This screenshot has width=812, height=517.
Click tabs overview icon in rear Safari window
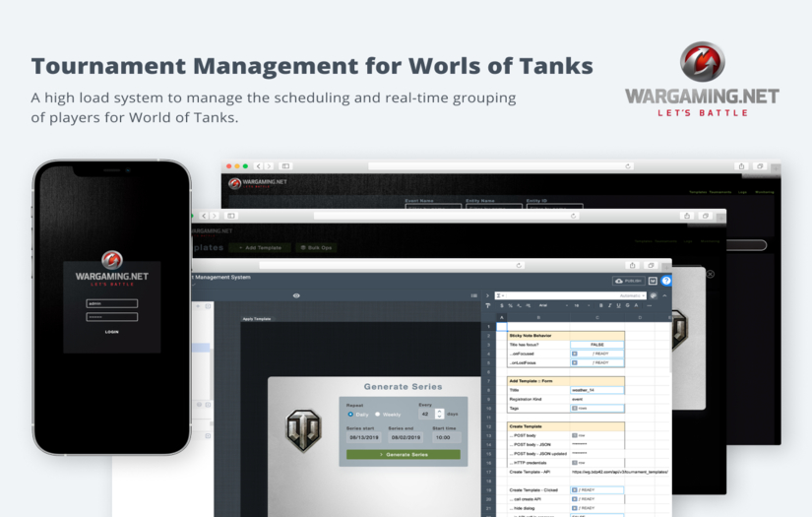coord(760,166)
